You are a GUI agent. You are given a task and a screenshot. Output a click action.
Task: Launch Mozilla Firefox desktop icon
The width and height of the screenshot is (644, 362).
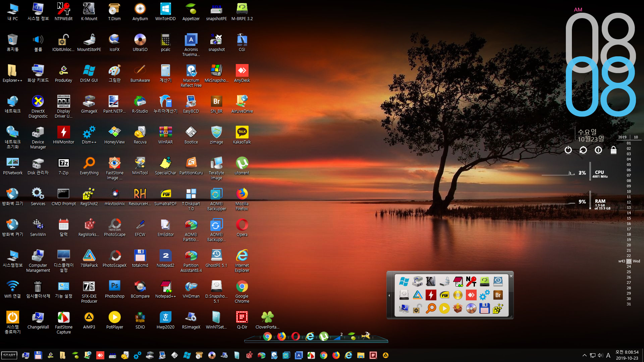242,199
